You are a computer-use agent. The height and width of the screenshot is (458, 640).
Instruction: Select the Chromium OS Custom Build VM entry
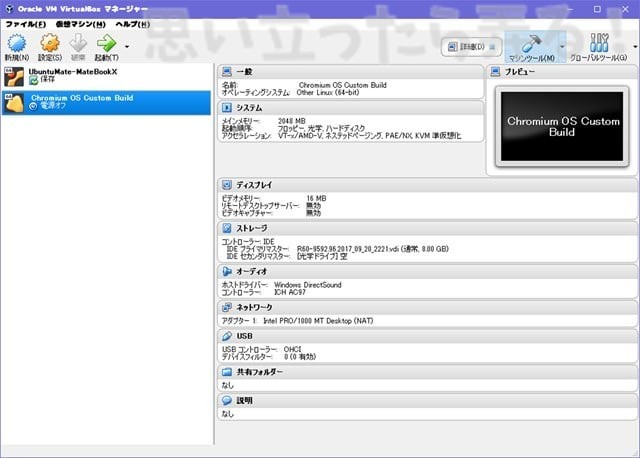point(106,102)
